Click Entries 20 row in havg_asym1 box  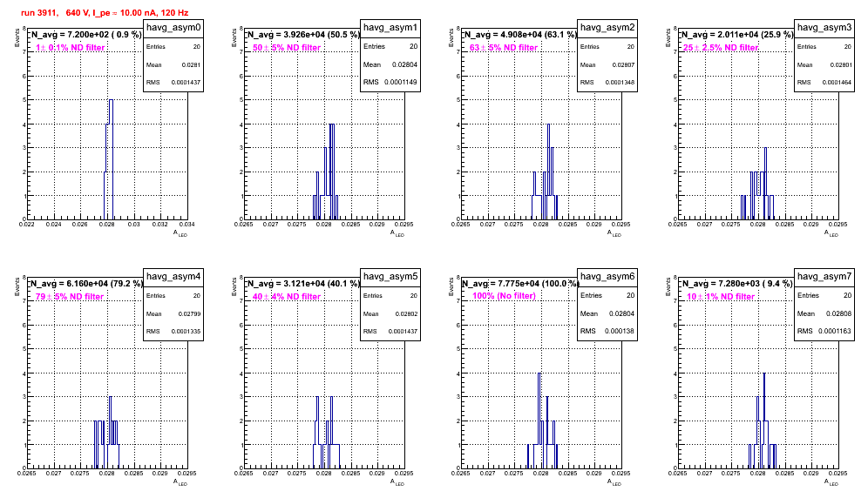[390, 46]
